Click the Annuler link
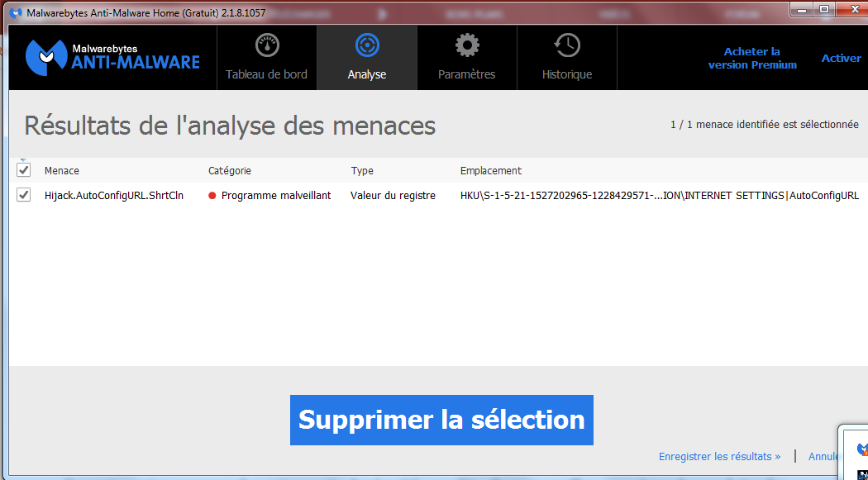The height and width of the screenshot is (480, 868). pos(823,457)
